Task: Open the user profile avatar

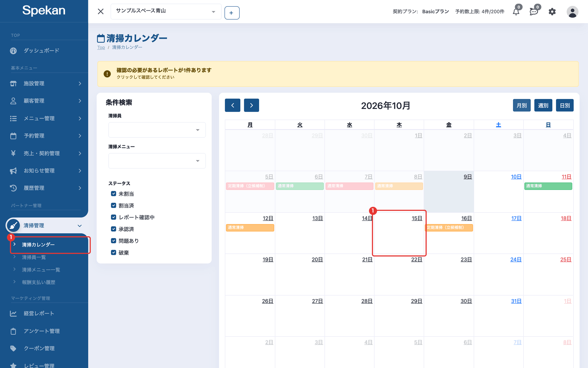Action: click(572, 12)
